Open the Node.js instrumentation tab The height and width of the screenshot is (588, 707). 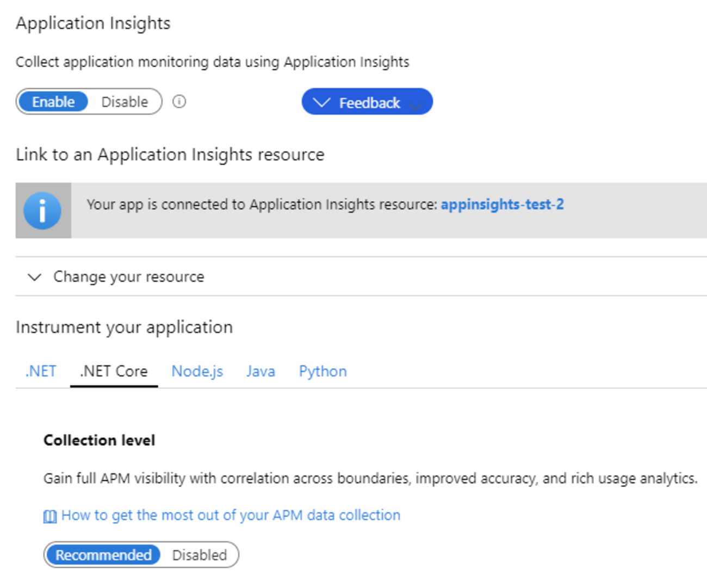(197, 371)
